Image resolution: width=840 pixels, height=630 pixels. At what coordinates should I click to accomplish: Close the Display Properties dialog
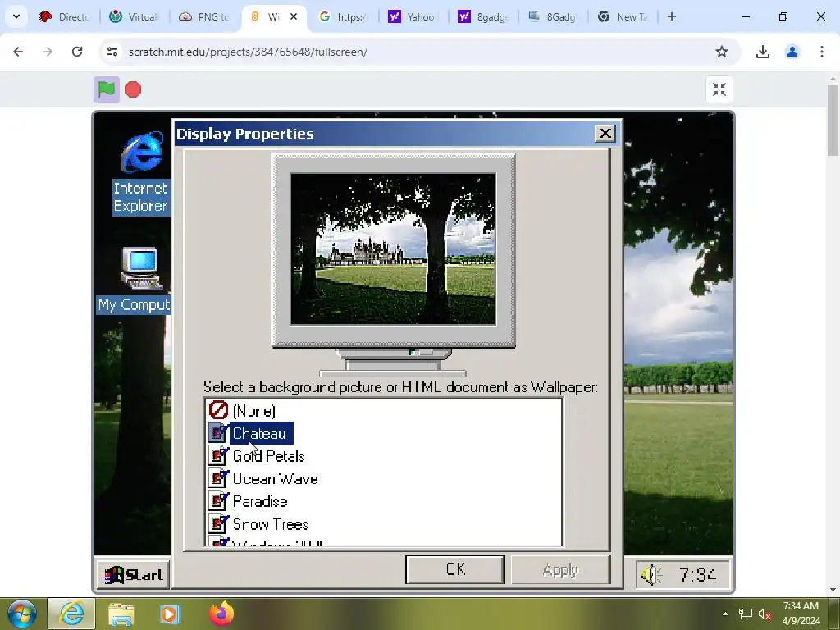605,134
